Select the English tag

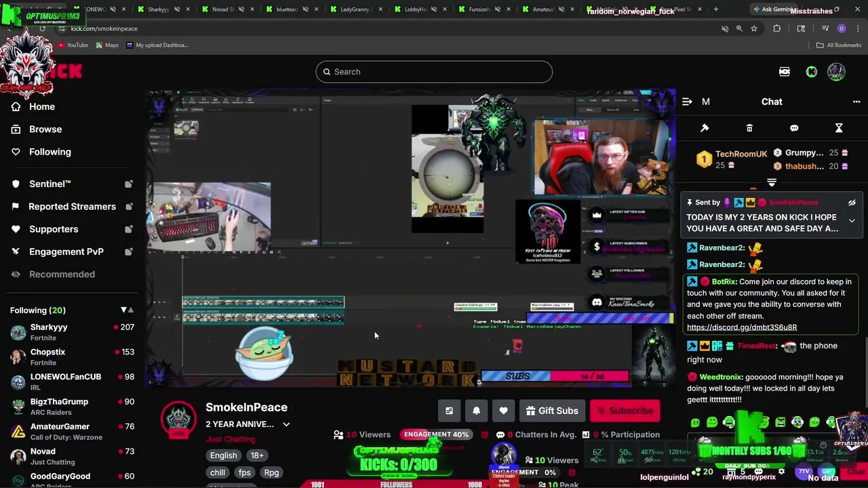tap(223, 455)
